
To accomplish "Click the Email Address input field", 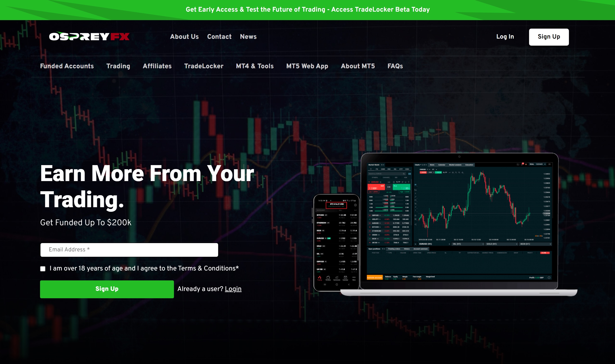I will [x=129, y=250].
